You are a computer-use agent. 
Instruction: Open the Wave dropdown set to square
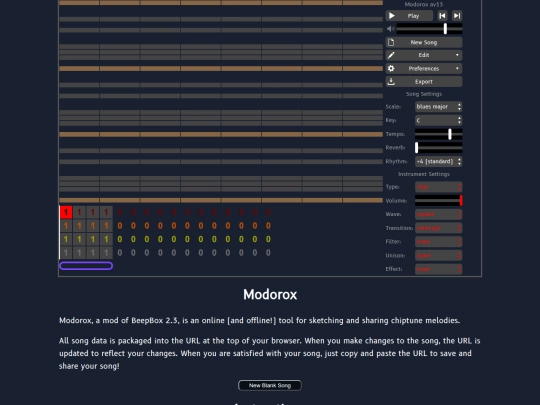tap(438, 214)
